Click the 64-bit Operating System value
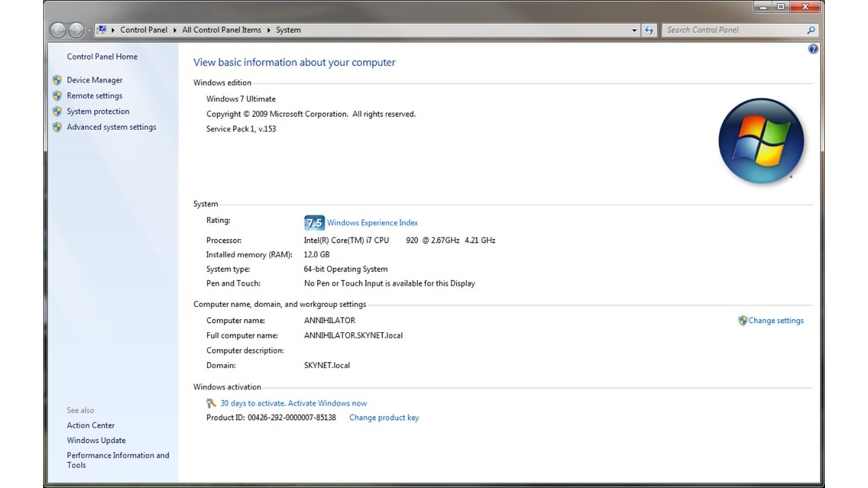This screenshot has width=868, height=488. 346,269
